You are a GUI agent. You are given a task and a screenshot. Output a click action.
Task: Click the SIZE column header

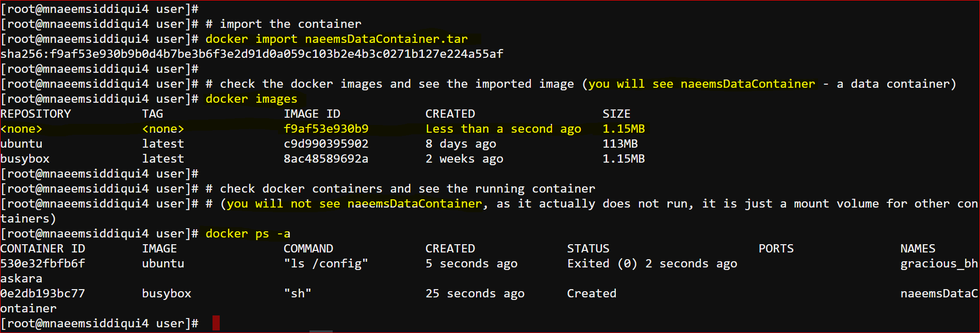pyautogui.click(x=616, y=114)
